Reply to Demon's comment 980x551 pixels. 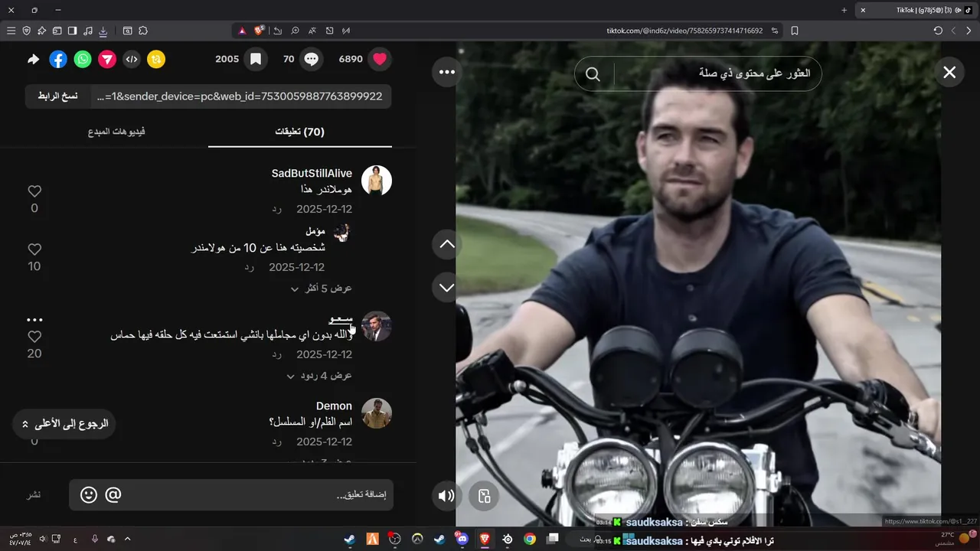(x=277, y=442)
